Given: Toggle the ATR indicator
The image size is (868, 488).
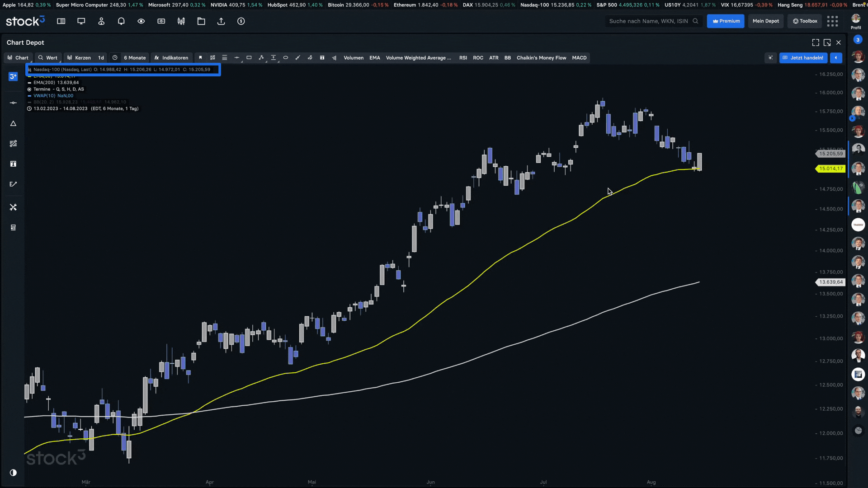Looking at the screenshot, I should pyautogui.click(x=494, y=58).
